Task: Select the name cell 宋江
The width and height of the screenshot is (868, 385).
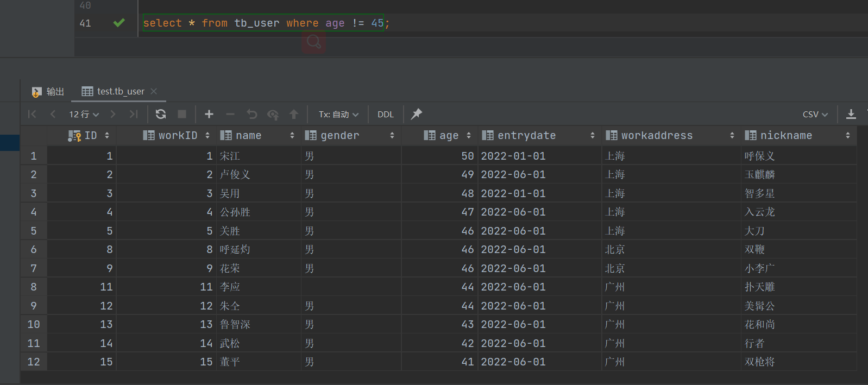Action: [259, 156]
